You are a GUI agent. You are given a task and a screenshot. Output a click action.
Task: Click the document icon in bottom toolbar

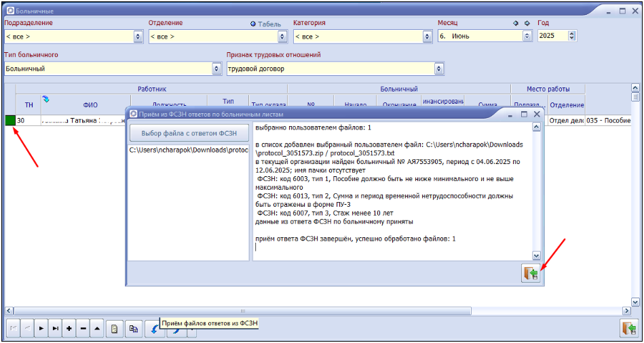(115, 329)
